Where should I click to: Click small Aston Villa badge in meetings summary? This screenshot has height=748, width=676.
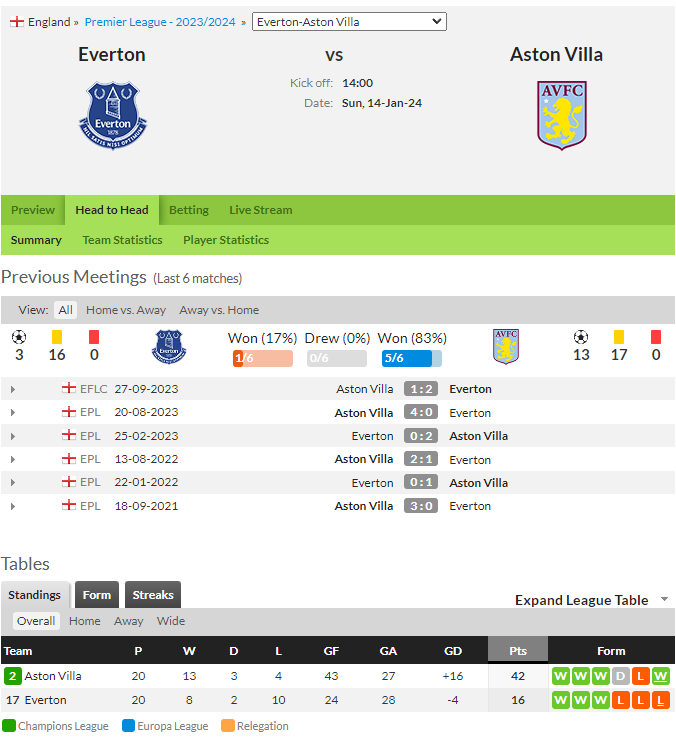click(506, 347)
